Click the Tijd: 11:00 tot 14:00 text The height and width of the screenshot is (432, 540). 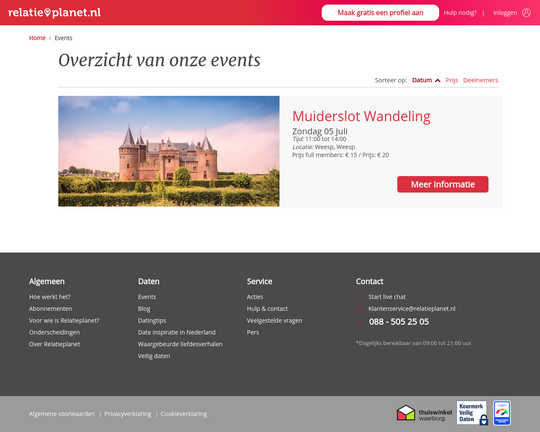[319, 139]
